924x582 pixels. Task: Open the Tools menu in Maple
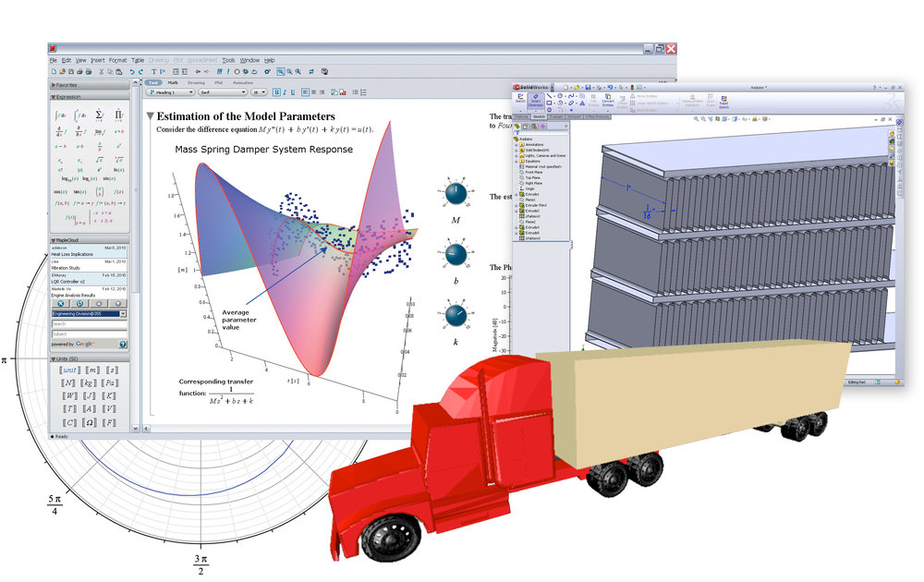[x=228, y=59]
